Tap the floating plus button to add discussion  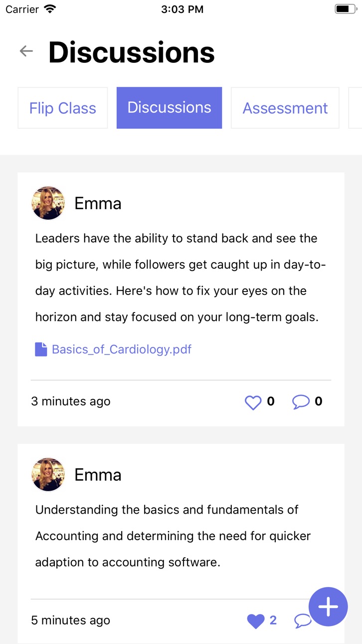pyautogui.click(x=328, y=607)
